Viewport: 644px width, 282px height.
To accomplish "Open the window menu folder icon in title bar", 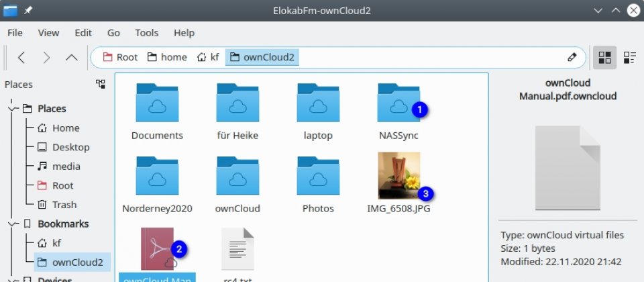I will [10, 10].
